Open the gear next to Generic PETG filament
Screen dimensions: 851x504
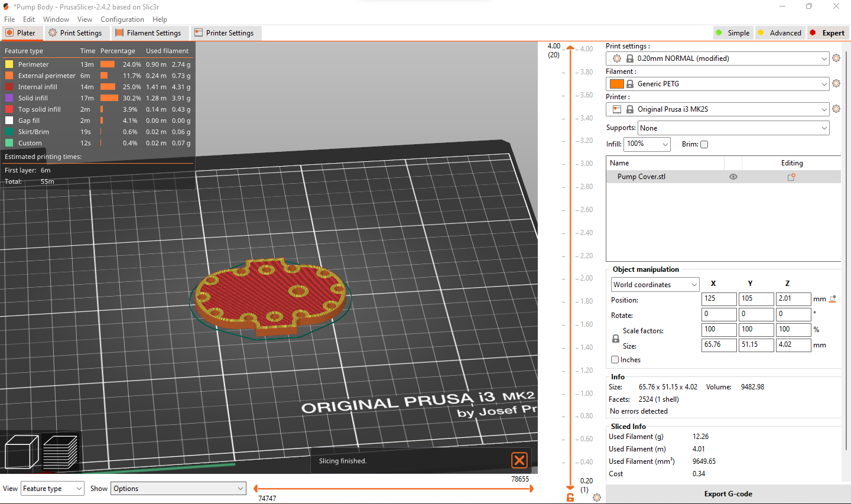(836, 84)
